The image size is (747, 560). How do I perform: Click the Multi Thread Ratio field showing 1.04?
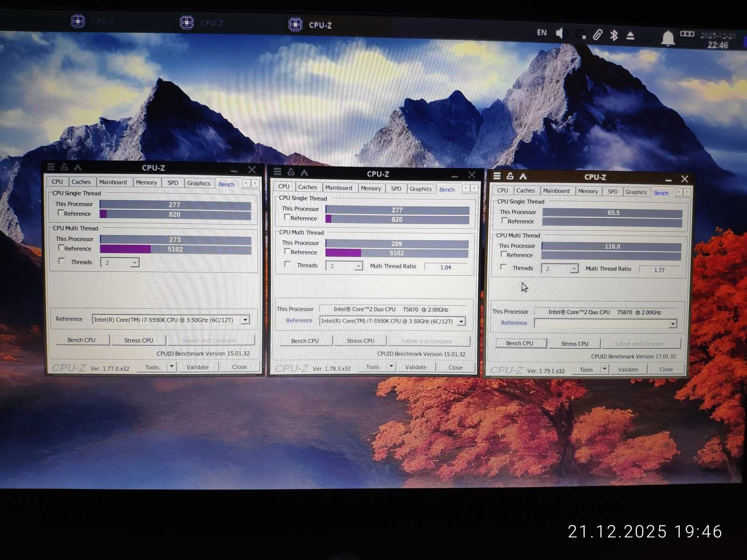click(x=445, y=267)
